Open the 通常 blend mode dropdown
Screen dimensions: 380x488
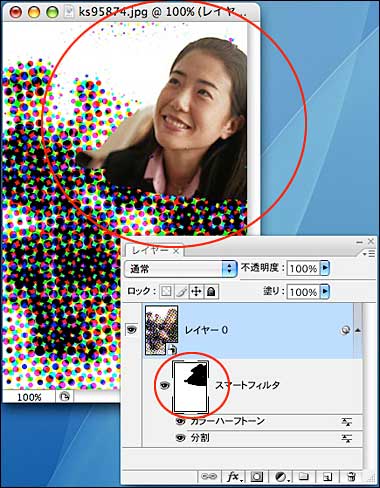click(180, 269)
